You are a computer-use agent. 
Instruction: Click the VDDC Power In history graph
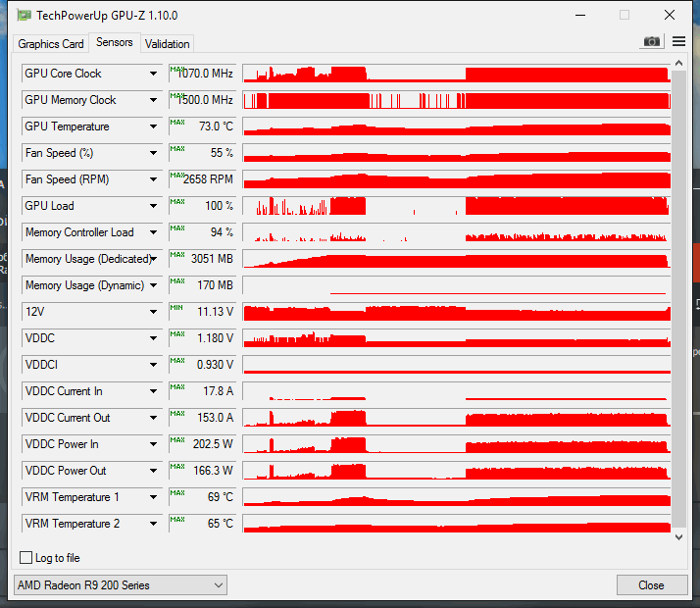[x=457, y=444]
